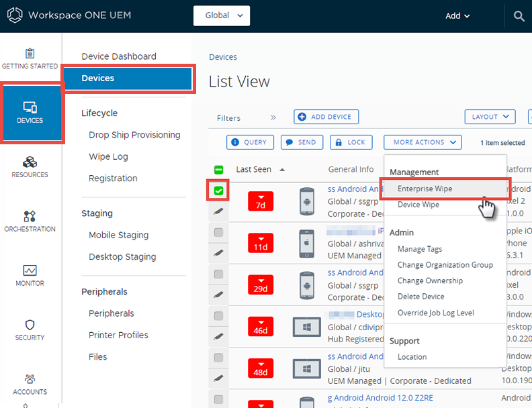Select Delete Device option
This screenshot has width=532, height=408.
pos(420,297)
